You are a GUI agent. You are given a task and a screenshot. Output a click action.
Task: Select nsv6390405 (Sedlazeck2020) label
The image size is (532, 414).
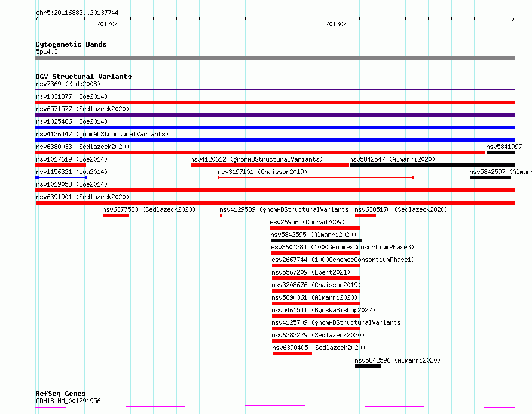click(x=319, y=348)
